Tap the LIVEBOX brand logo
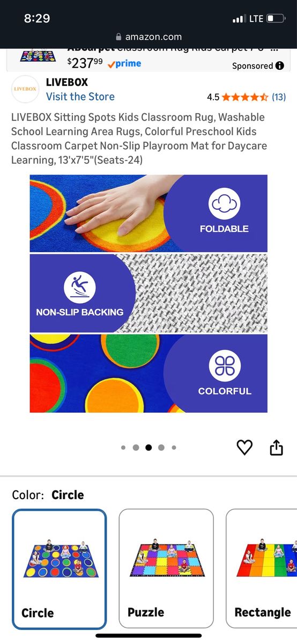 coord(25,89)
